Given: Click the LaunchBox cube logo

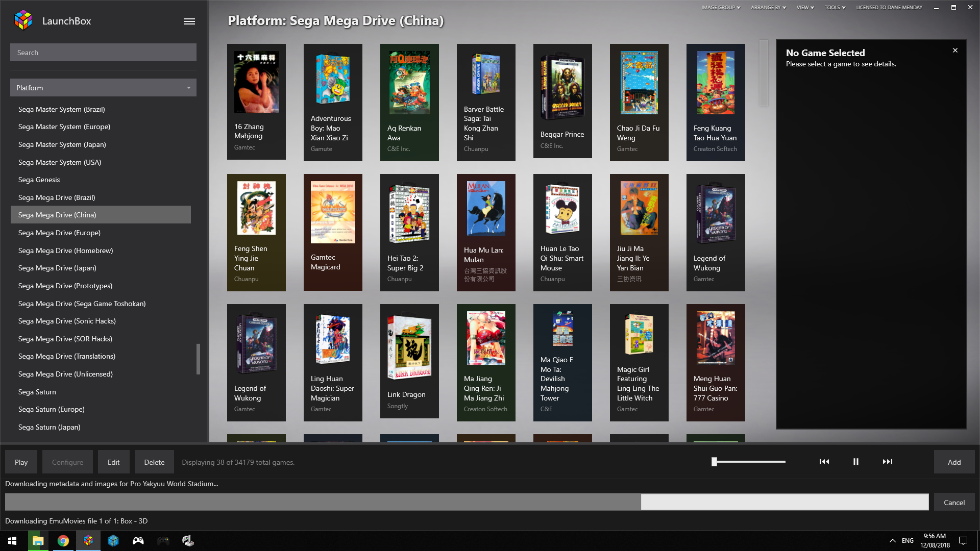Looking at the screenshot, I should coord(23,20).
